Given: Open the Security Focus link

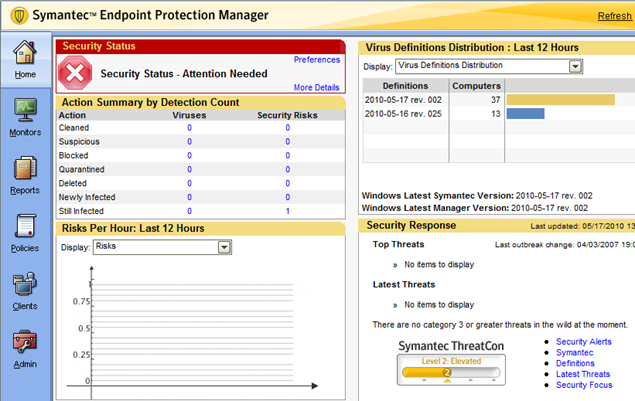Looking at the screenshot, I should 584,385.
